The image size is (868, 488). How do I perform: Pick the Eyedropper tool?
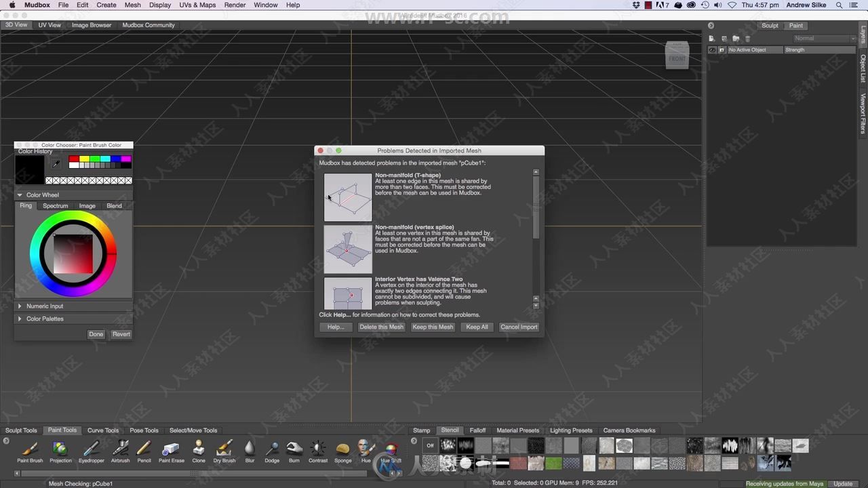click(x=91, y=451)
